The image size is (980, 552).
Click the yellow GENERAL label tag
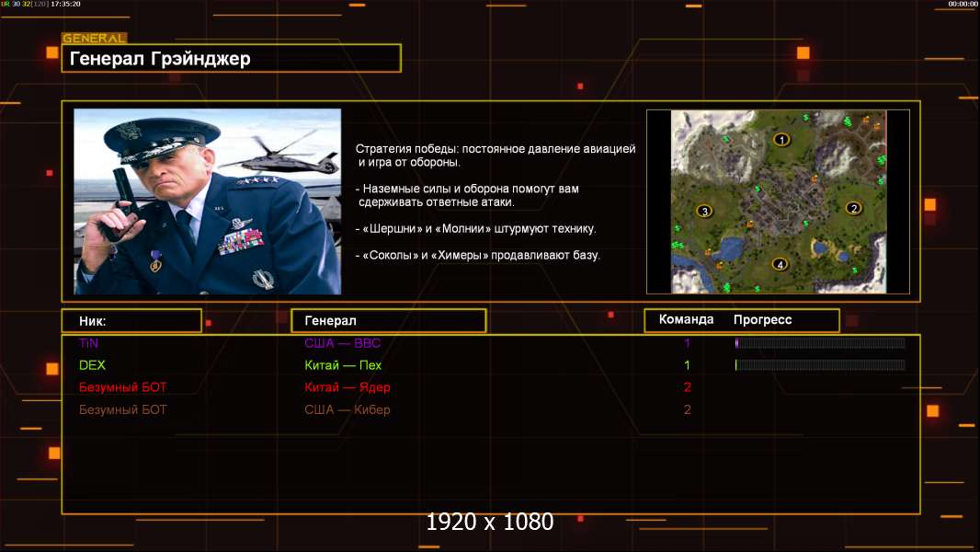(95, 38)
